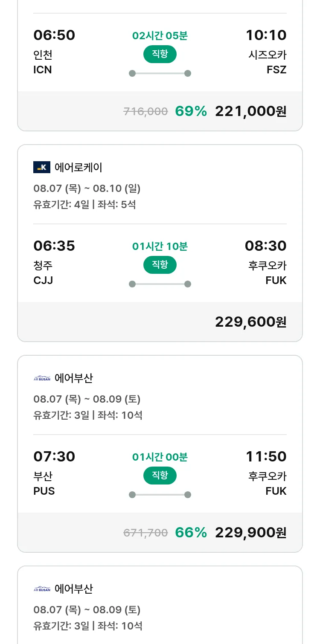Select the 에어로케이 airline name
320x644 pixels.
pos(79,167)
